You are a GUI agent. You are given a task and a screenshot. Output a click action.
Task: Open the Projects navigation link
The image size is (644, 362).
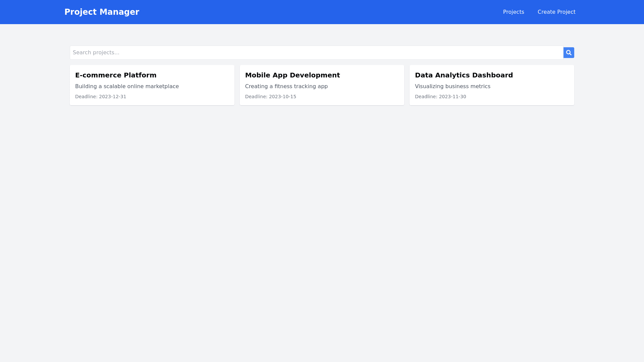513,12
